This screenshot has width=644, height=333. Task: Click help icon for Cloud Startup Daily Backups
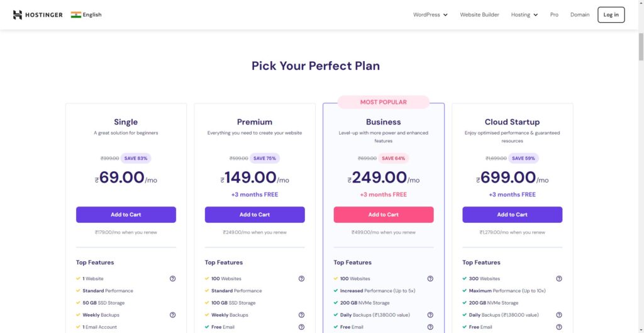tap(559, 315)
